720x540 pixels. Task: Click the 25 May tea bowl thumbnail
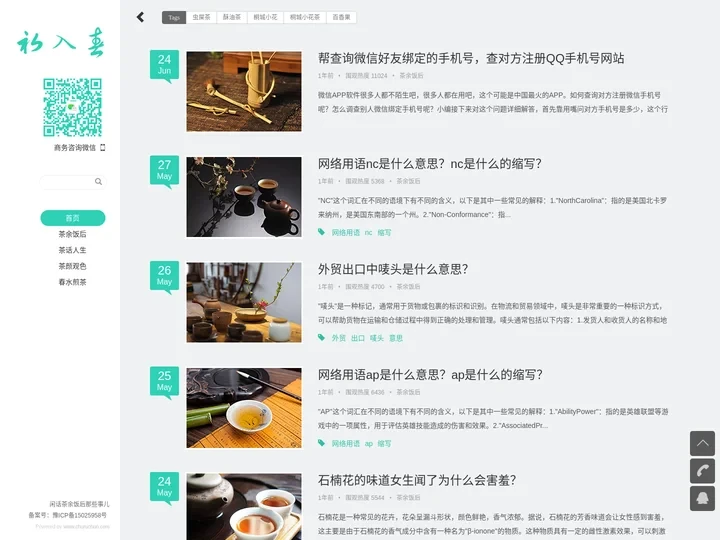point(244,408)
